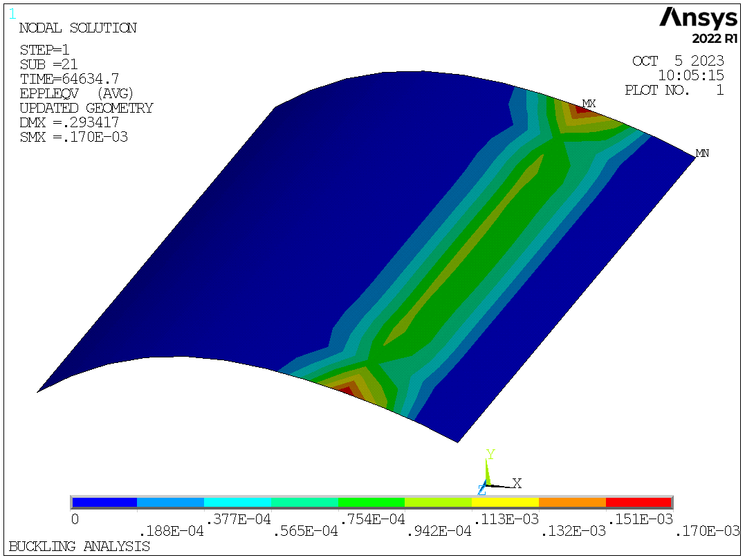Click the BUCKLING ANALYSIS title text
This screenshot has width=745, height=560.
(x=79, y=546)
